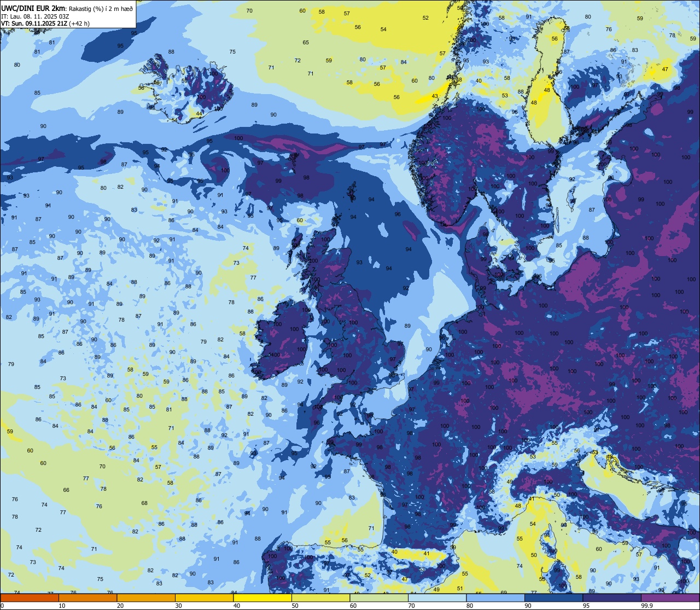700x610 pixels.
Task: Click the '10' tick label on the legend
Action: point(62,606)
